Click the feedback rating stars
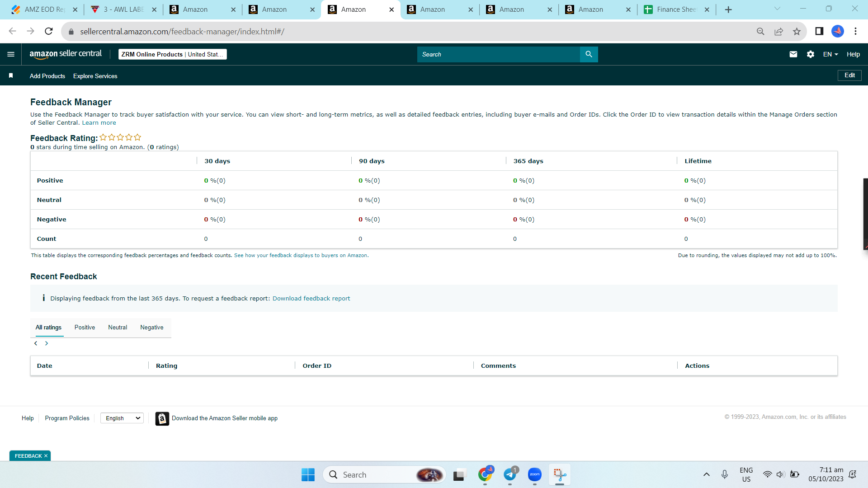The width and height of the screenshot is (868, 488). point(120,137)
